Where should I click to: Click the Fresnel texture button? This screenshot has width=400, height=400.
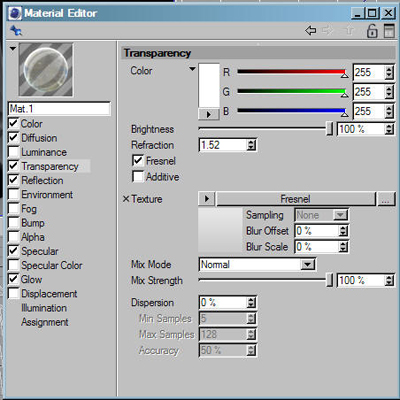pyautogui.click(x=296, y=199)
